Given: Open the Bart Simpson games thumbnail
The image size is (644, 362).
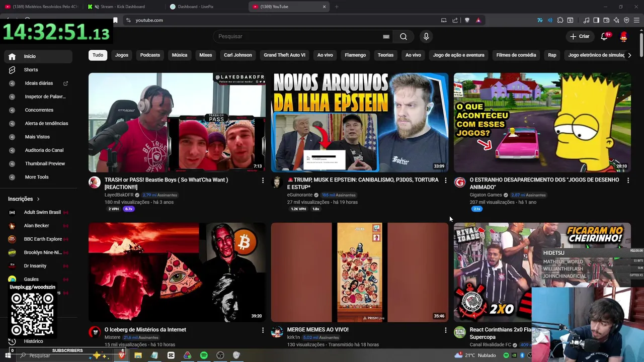Looking at the screenshot, I should point(542,122).
